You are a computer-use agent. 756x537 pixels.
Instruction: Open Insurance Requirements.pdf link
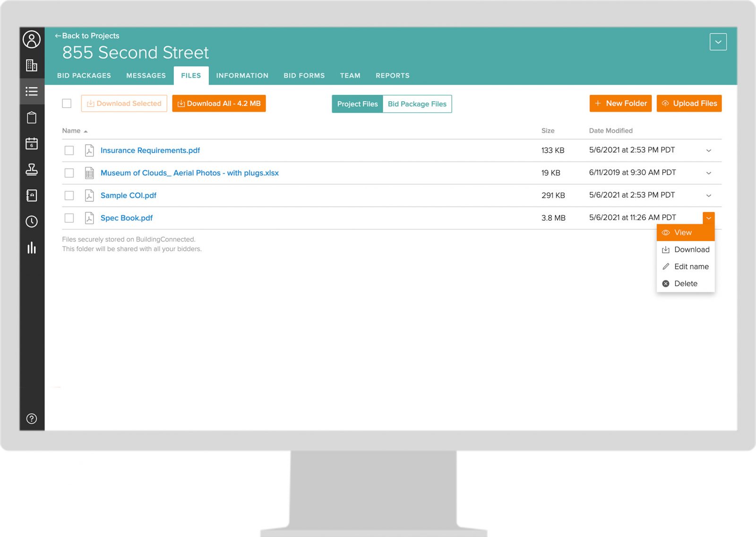point(150,150)
